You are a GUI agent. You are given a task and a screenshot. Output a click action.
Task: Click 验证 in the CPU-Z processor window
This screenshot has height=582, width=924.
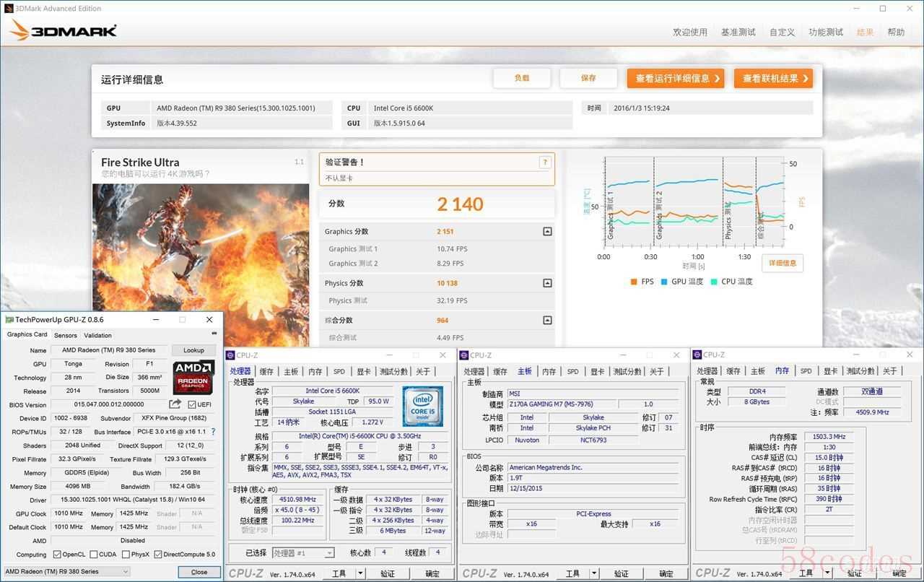point(388,573)
